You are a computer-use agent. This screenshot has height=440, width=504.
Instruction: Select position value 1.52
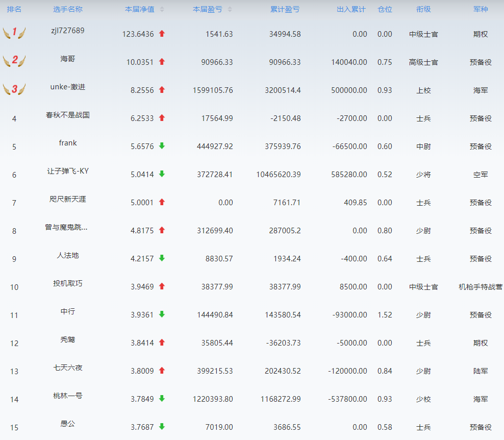point(385,315)
